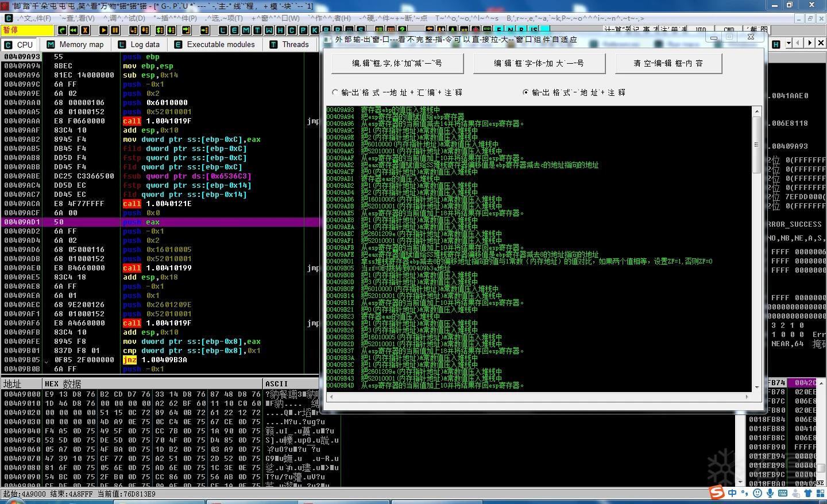
Task: Click the decrease edit box font size button
Action: [397, 63]
